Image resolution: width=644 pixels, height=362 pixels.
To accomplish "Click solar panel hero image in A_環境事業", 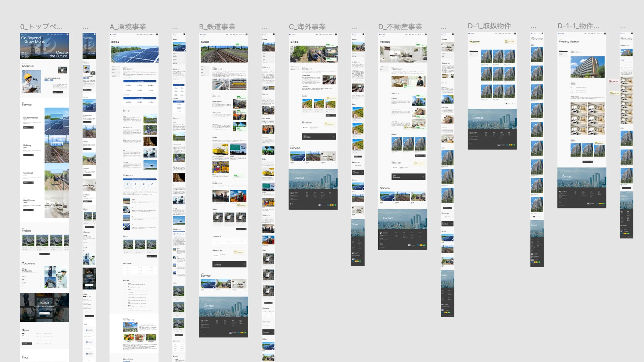I will coord(135,54).
